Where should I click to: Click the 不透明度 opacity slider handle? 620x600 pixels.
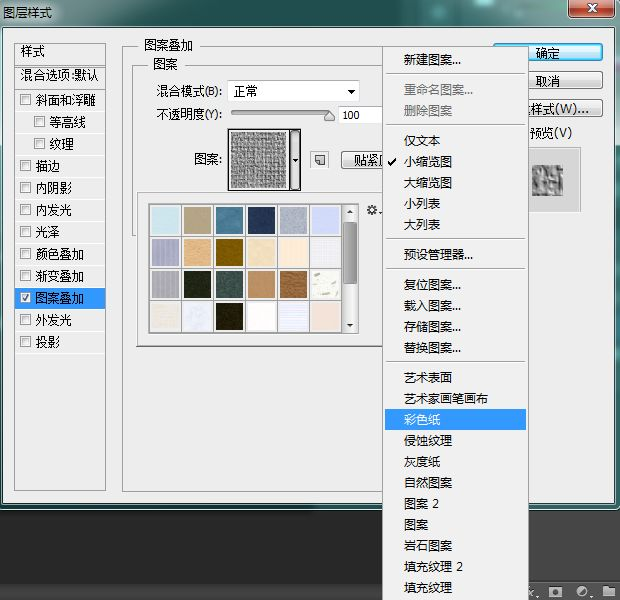point(329,115)
